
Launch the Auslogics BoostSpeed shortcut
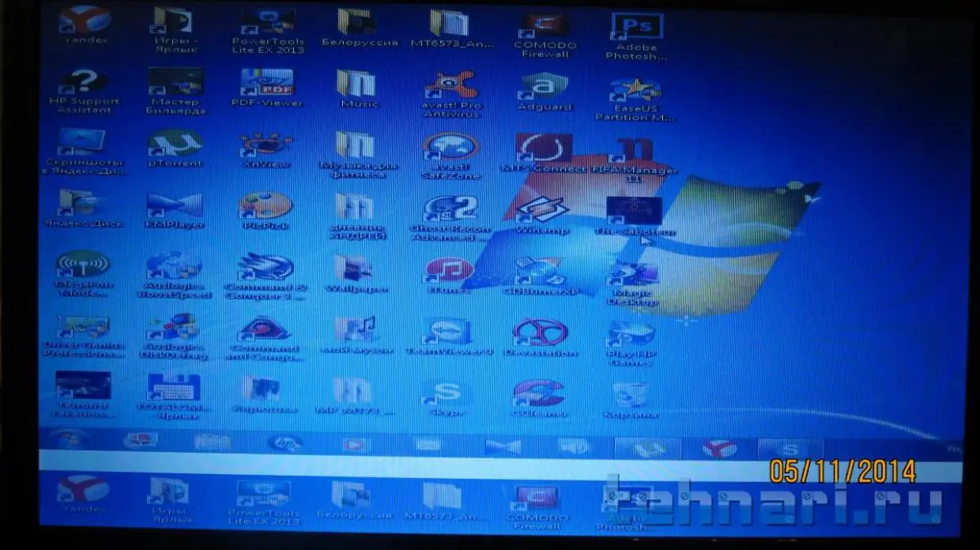[175, 275]
